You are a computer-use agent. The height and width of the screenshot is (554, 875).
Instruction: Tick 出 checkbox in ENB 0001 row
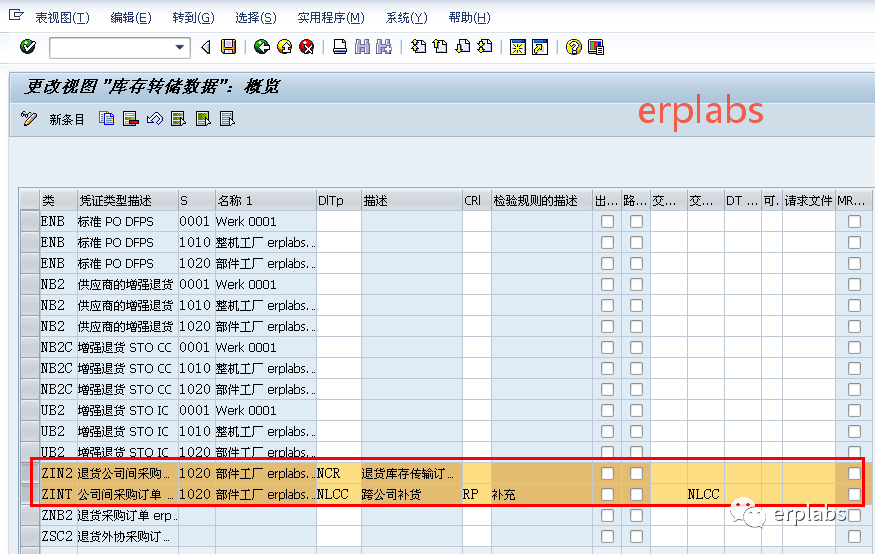coord(607,221)
